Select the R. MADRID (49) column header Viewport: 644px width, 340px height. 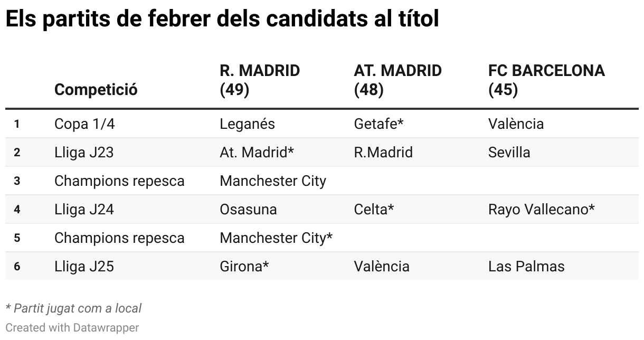(x=260, y=80)
